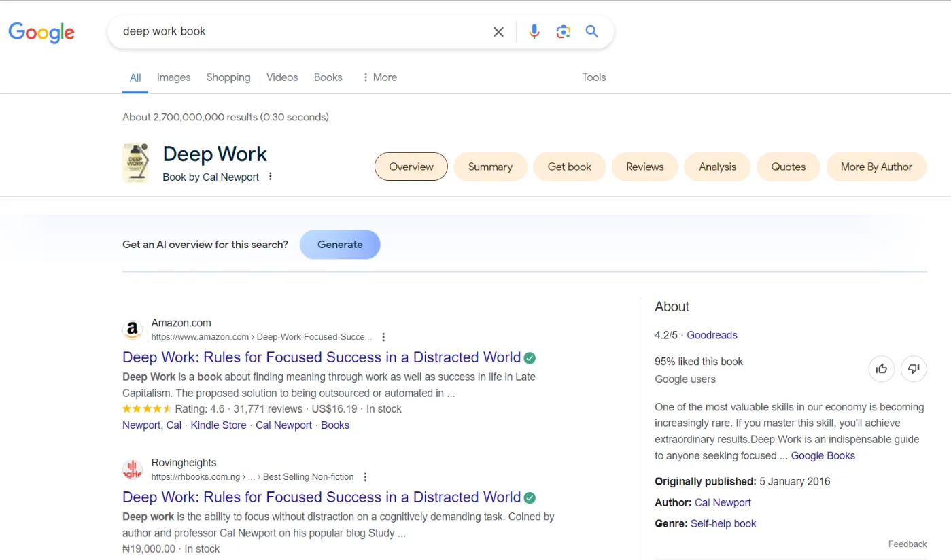
Task: Click the Kindle Store sitelink
Action: pos(218,425)
